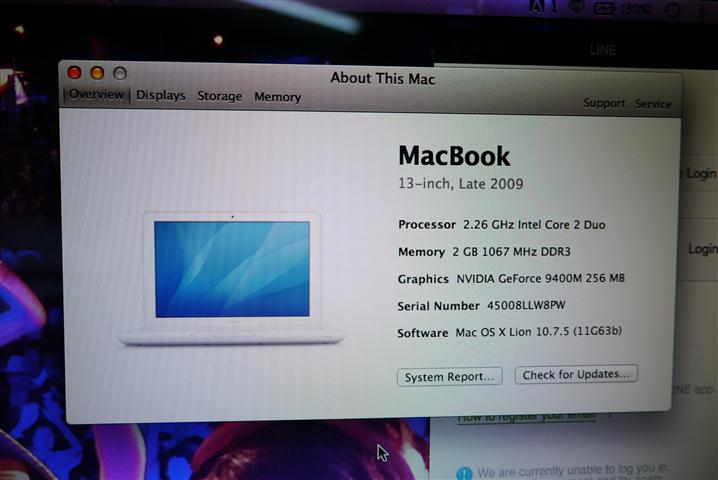Image resolution: width=718 pixels, height=480 pixels.
Task: Click the Time Machine clock icon in menu bar
Action: 672,9
